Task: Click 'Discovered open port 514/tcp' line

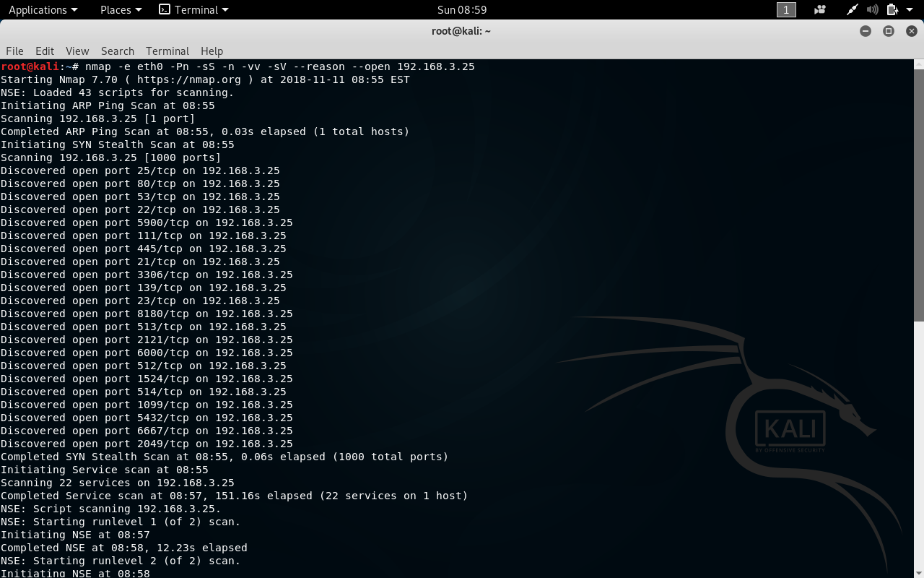Action: point(144,392)
